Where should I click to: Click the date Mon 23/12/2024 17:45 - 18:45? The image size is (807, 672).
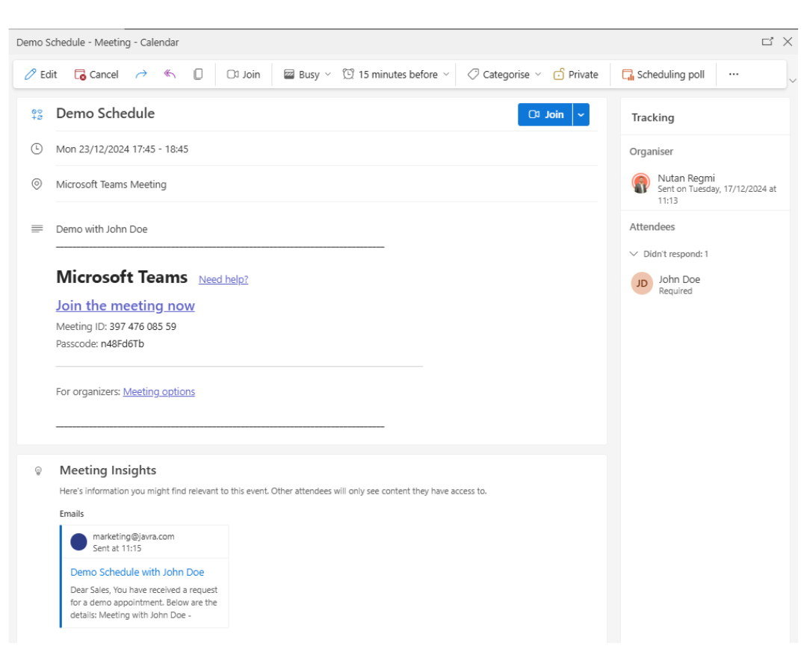point(123,149)
